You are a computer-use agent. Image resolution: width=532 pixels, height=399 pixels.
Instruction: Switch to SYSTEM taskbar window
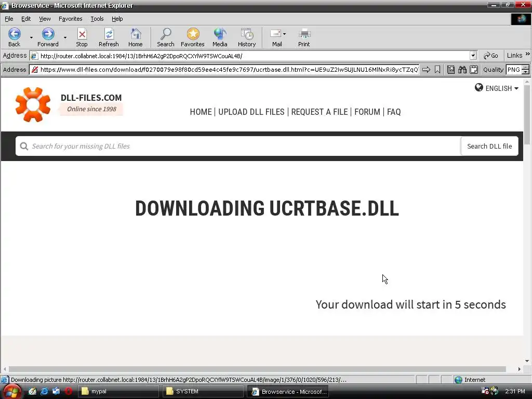click(203, 392)
